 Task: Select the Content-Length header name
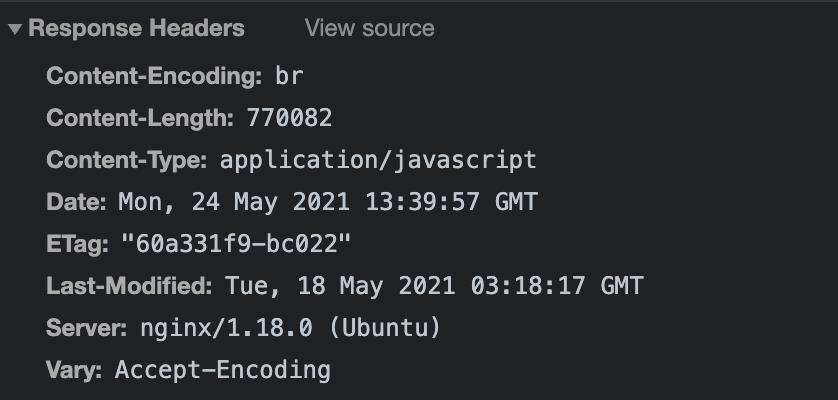140,118
